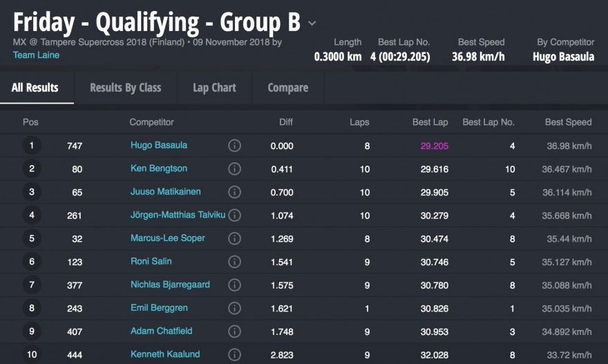Click Ken Bengtson competitor link
Viewport: 608px width, 364px height.
coord(159,169)
